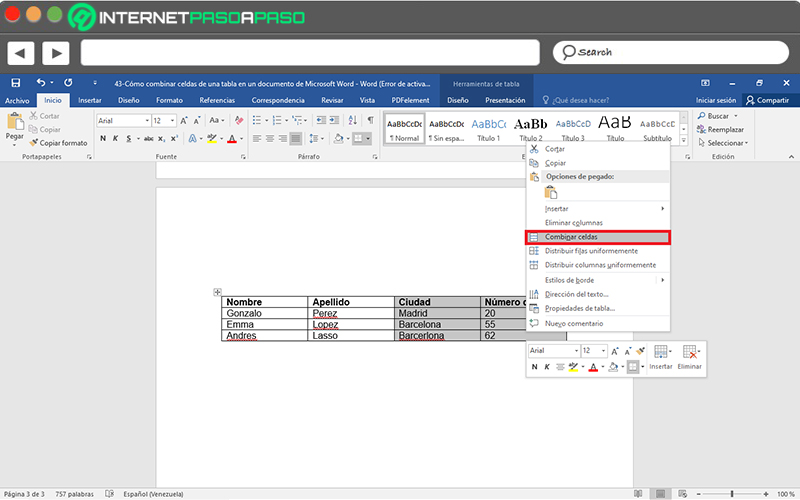Open the Fuente dialog launcher
This screenshot has height=500, width=800.
pyautogui.click(x=243, y=157)
